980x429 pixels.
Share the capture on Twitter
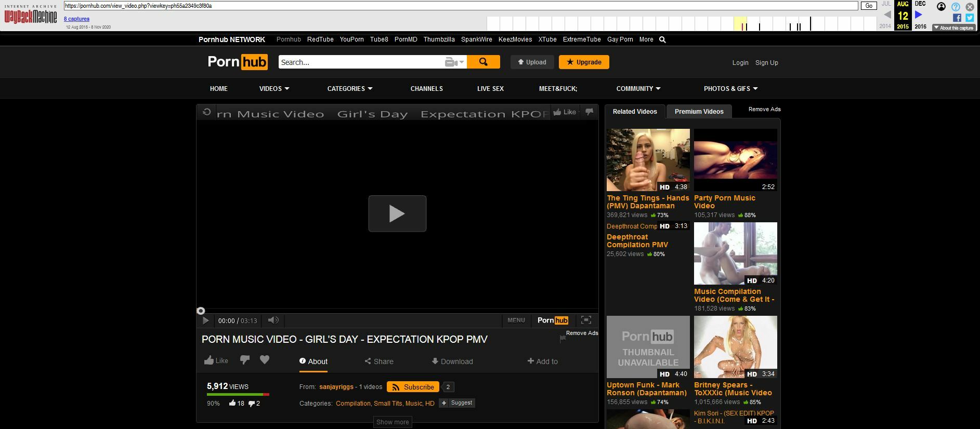coord(970,18)
